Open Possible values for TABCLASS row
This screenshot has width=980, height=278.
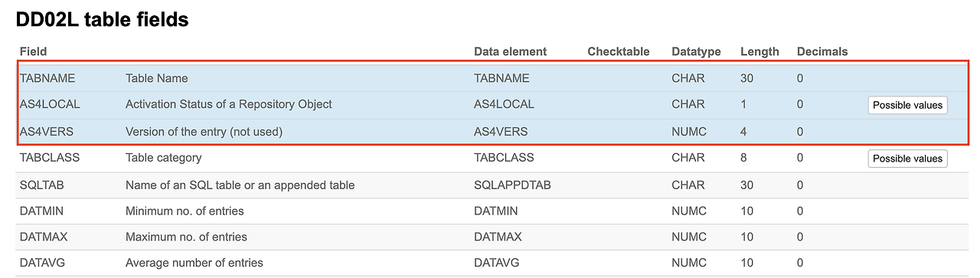pos(907,159)
